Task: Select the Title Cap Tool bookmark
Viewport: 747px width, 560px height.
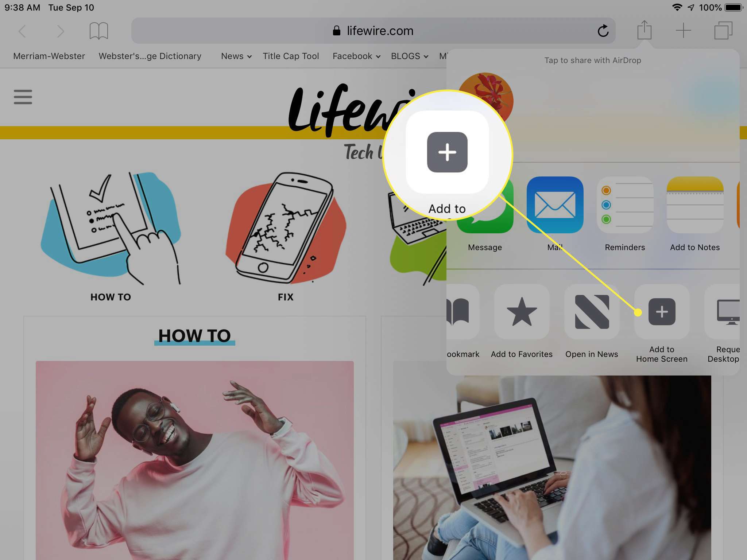Action: point(290,56)
